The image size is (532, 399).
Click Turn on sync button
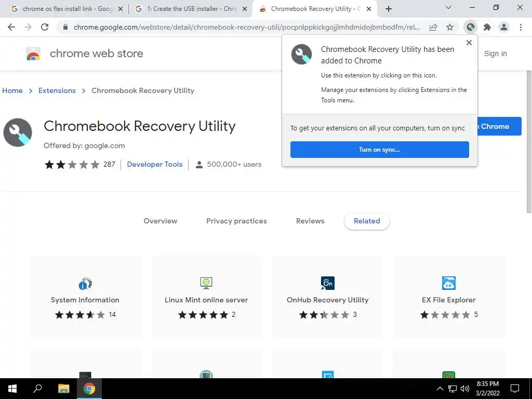[x=380, y=150]
